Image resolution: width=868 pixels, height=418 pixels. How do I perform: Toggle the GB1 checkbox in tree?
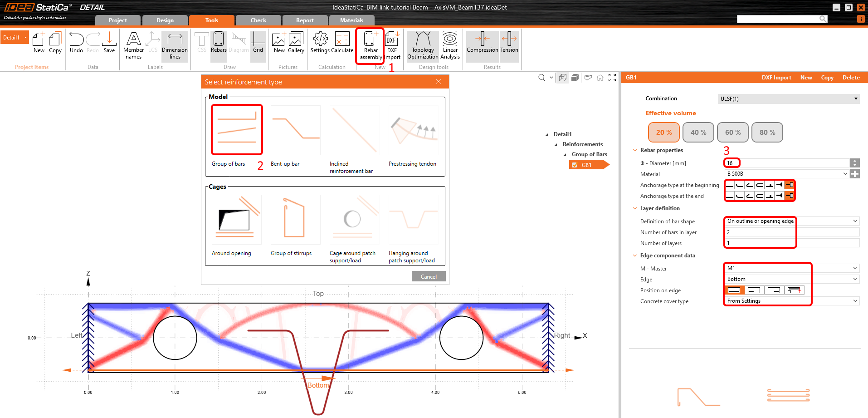tap(575, 165)
